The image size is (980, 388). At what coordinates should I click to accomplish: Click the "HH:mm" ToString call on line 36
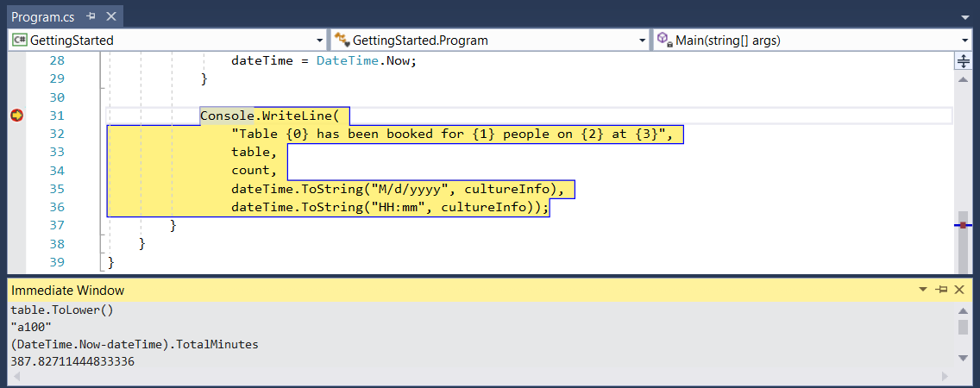[x=390, y=207]
